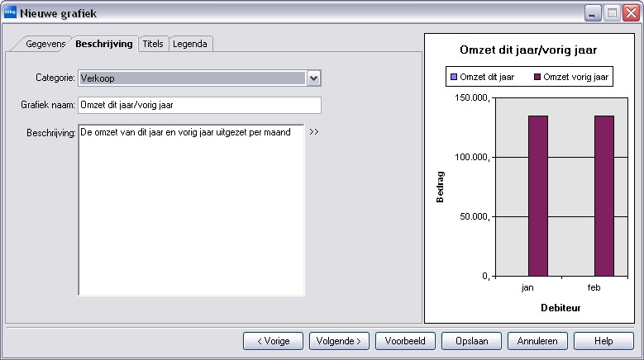The width and height of the screenshot is (644, 360).
Task: Click the purple Omzet vorig jaar legend swatch
Action: coord(537,77)
